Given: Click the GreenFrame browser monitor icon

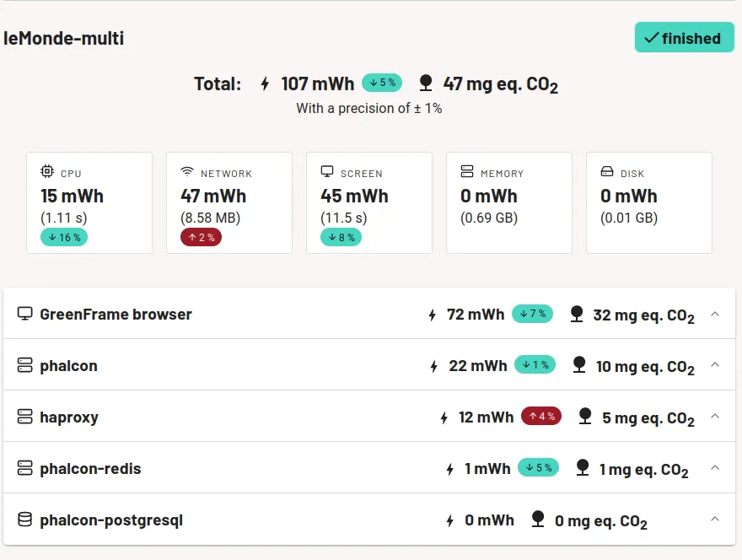Looking at the screenshot, I should point(25,314).
